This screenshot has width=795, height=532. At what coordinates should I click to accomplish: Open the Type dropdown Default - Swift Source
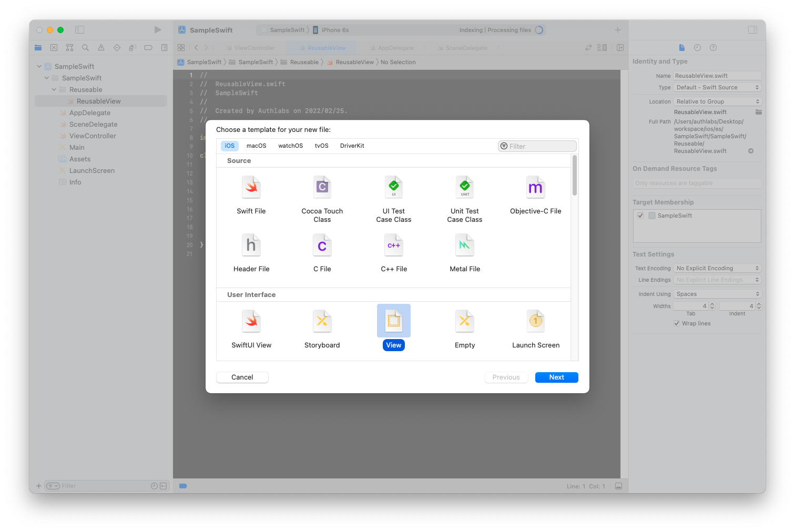[x=717, y=87]
